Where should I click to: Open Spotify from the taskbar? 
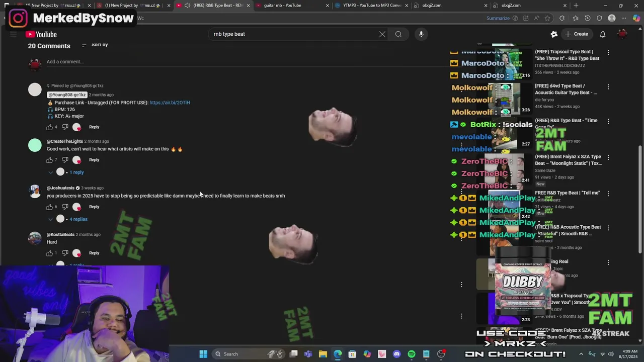point(412,354)
